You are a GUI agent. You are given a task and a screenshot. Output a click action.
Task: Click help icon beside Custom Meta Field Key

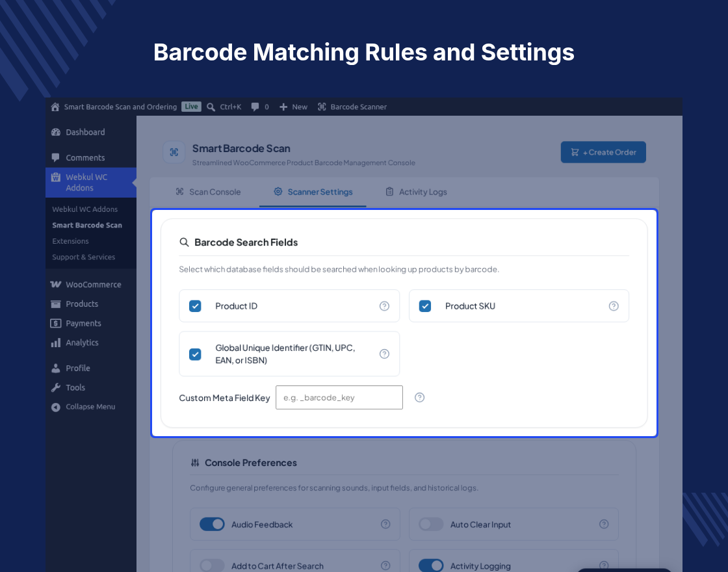pyautogui.click(x=420, y=397)
